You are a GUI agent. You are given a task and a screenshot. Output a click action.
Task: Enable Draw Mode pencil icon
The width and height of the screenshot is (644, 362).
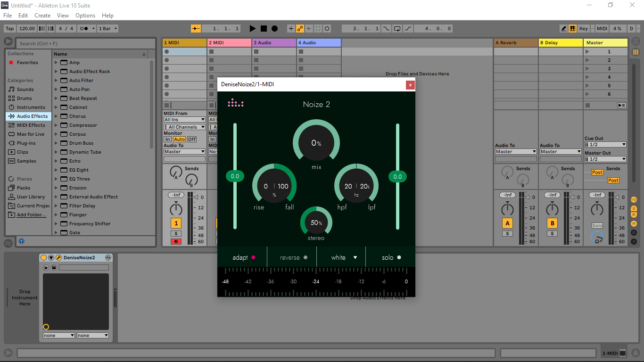(564, 29)
